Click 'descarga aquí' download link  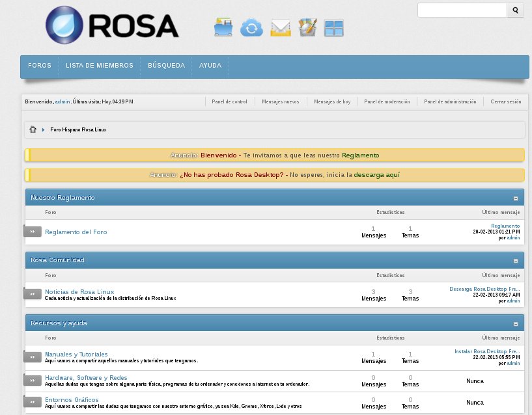click(376, 175)
